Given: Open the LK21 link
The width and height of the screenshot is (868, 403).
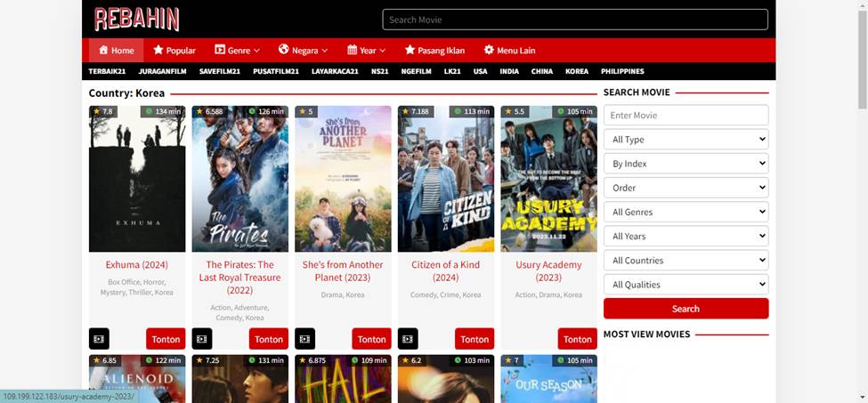Looking at the screenshot, I should point(452,71).
